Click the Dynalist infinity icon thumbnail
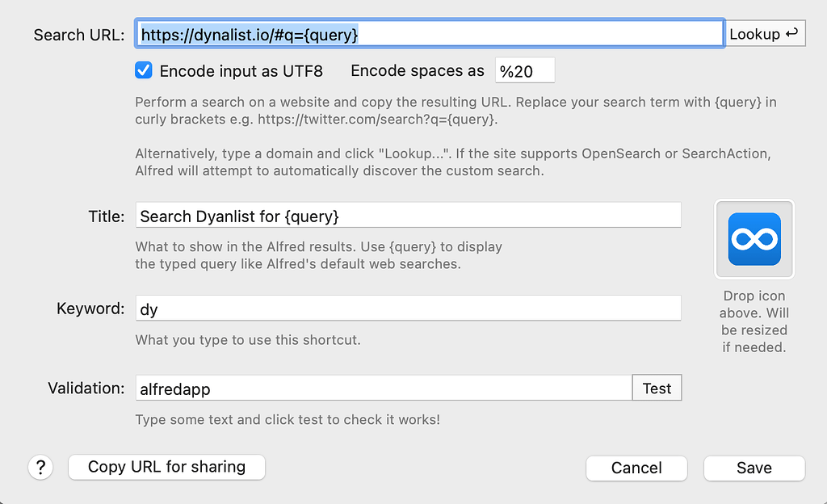The width and height of the screenshot is (827, 504). click(x=754, y=238)
